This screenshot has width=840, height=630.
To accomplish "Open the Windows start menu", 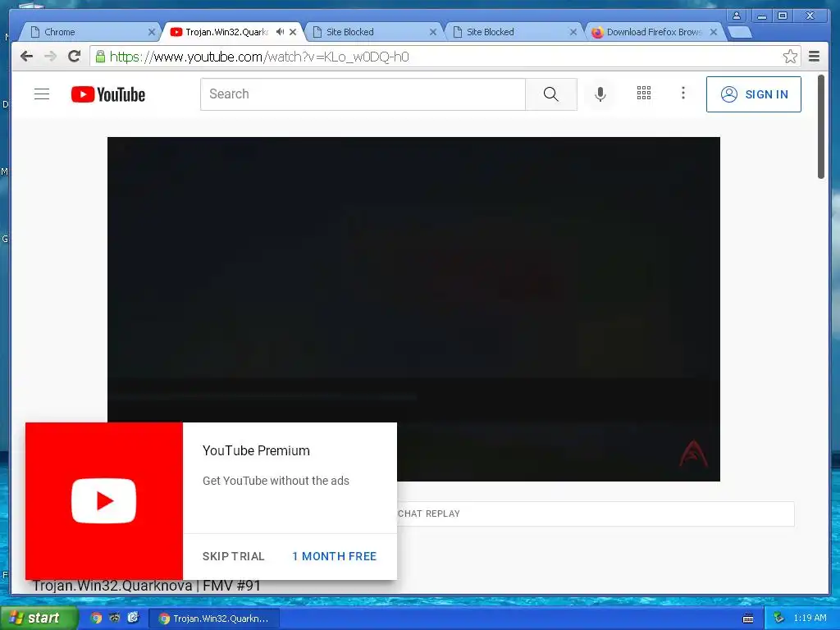I will pyautogui.click(x=39, y=619).
